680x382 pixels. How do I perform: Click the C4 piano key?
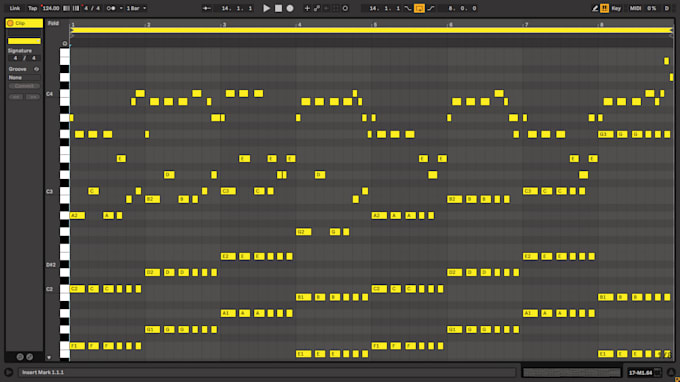65,94
